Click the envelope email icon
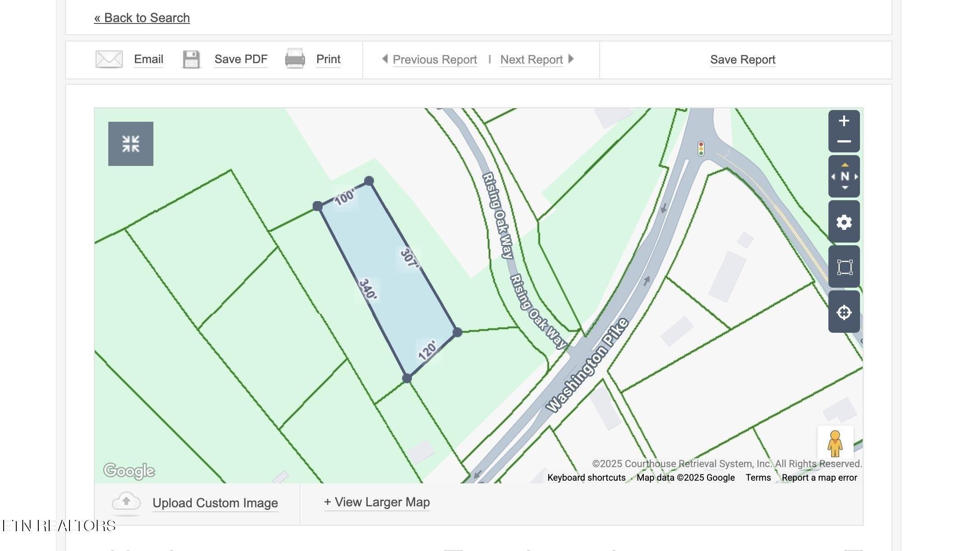The height and width of the screenshot is (551, 980). [x=109, y=60]
